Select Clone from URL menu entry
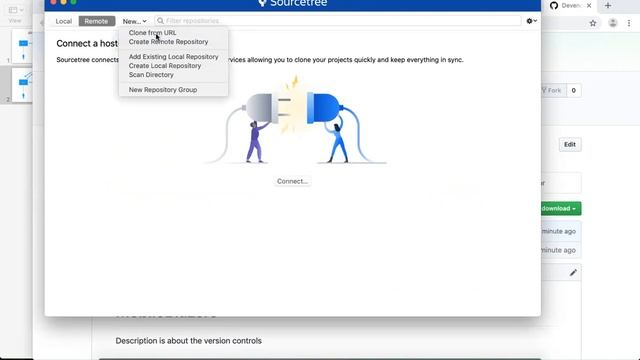Image resolution: width=640 pixels, height=360 pixels. 152,33
